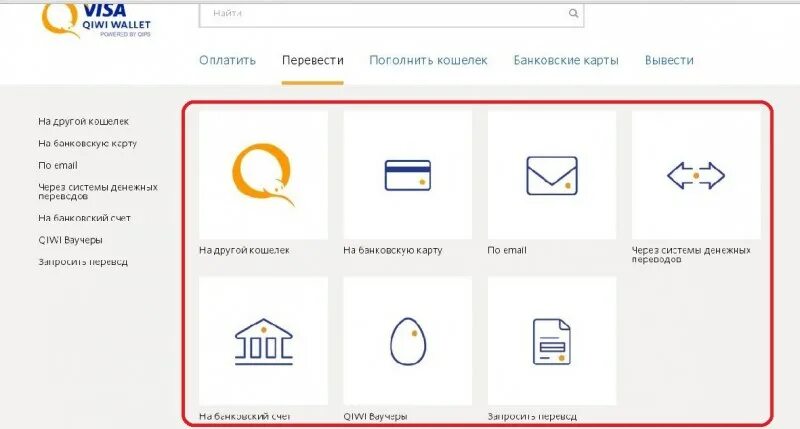Open the Перевести tab
Viewport: 800px width, 429px height.
click(312, 60)
